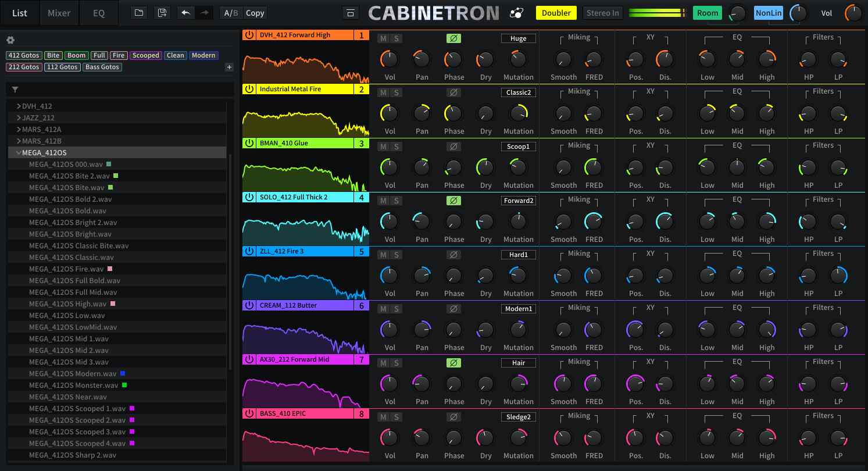The image size is (868, 471).
Task: Toggle phase invert on the DVH_412 Forward High channel
Action: (454, 38)
